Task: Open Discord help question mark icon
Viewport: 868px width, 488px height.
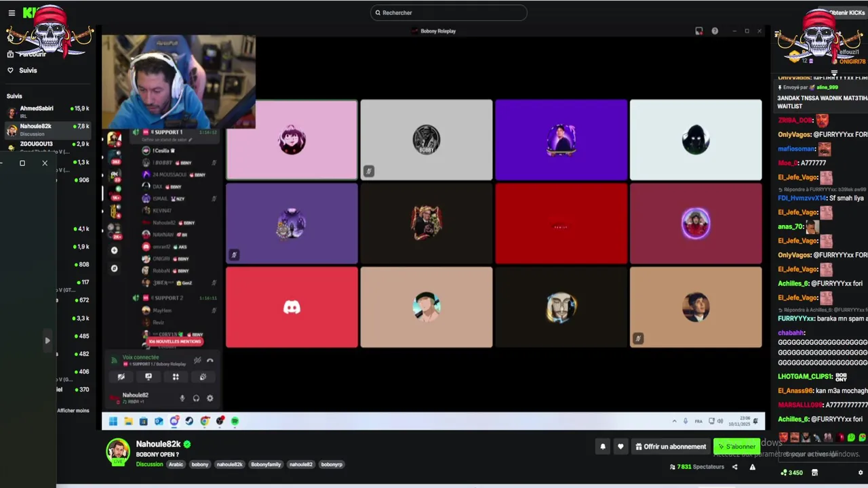Action: coord(715,31)
